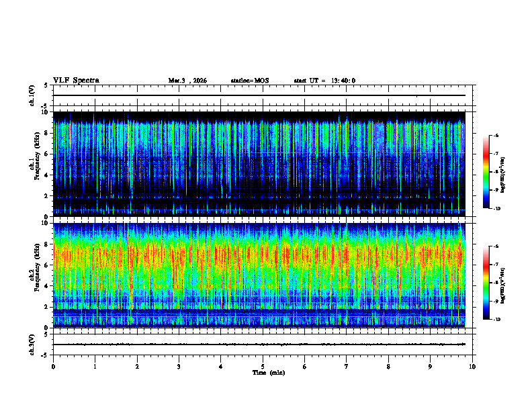
Task: Click the time axis tick label "8"
Action: (x=388, y=367)
